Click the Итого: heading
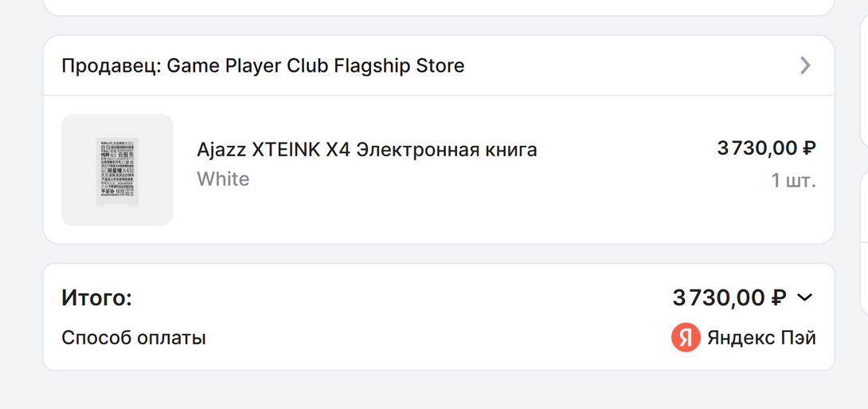868x409 pixels. (96, 297)
